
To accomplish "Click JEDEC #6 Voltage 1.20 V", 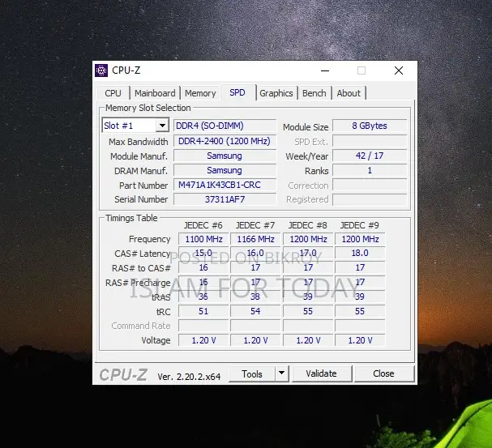I will tap(203, 340).
